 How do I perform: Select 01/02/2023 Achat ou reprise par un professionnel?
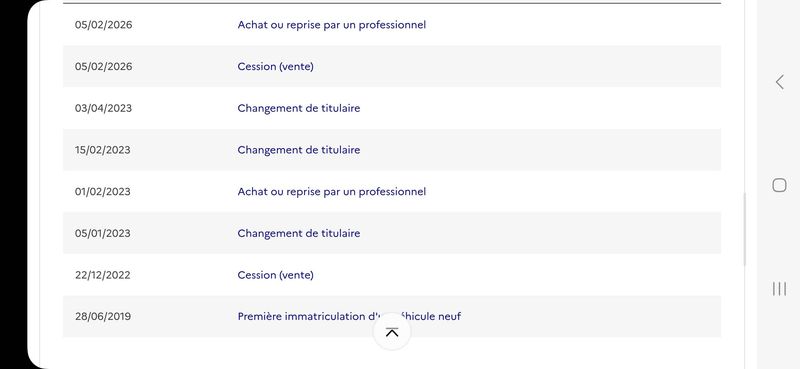click(392, 191)
